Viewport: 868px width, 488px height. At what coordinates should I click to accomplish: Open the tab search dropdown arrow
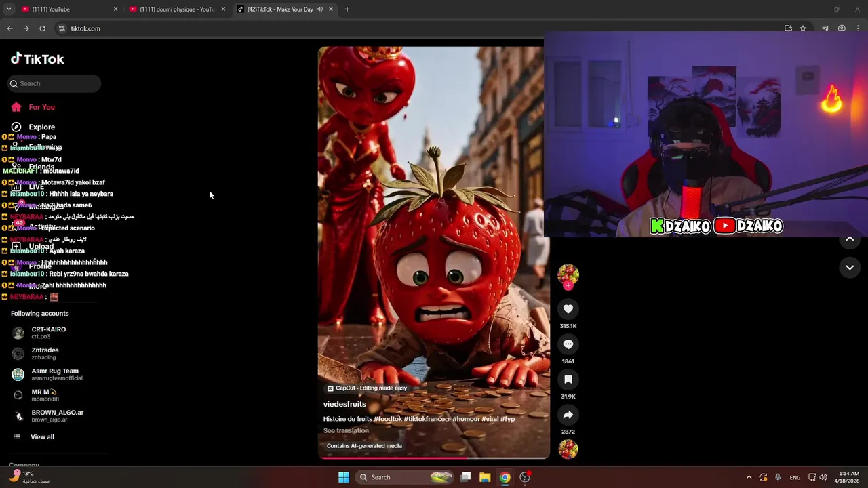click(x=9, y=9)
